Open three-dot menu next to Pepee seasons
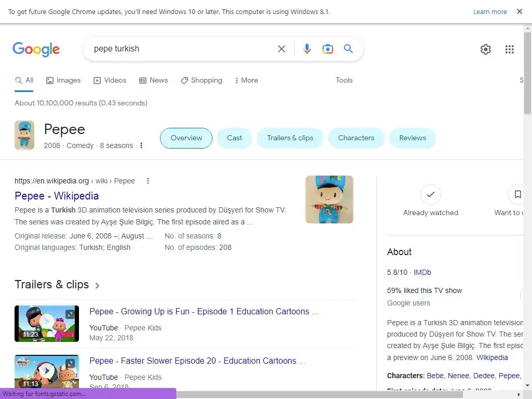The image size is (532, 399). coord(141,145)
